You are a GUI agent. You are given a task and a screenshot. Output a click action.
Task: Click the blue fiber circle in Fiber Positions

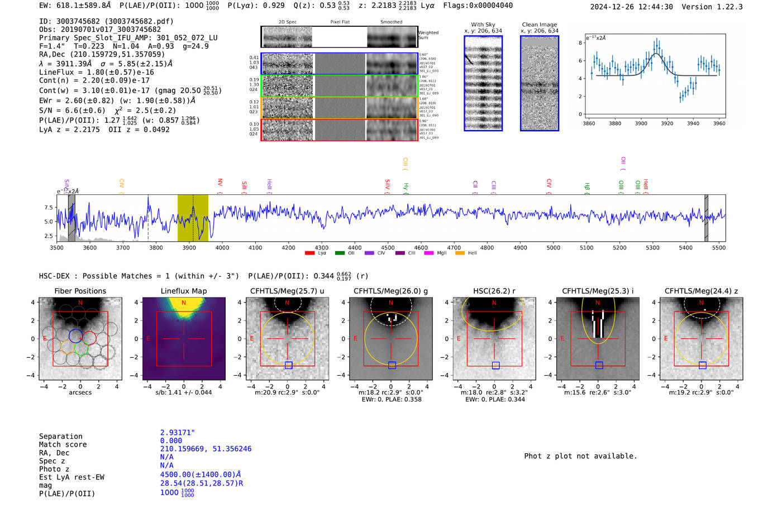coord(76,336)
